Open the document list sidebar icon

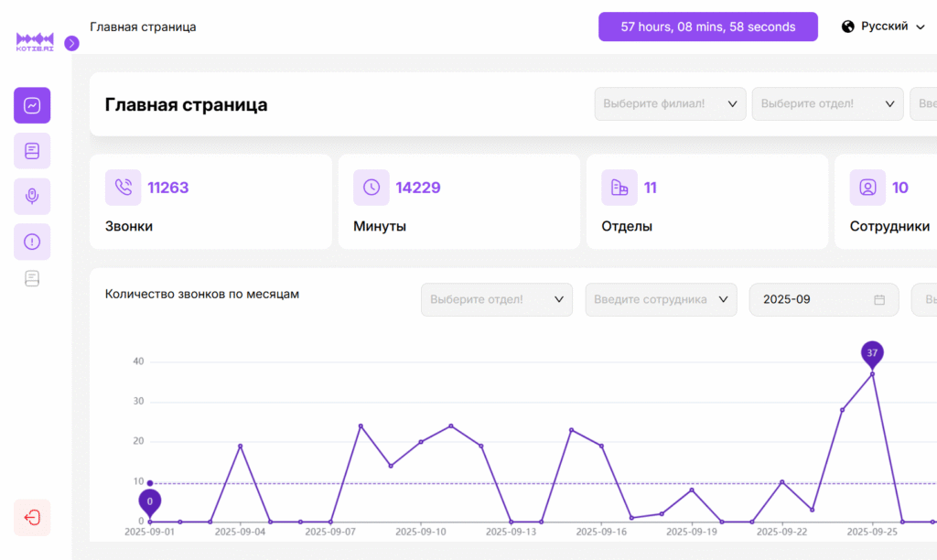[32, 151]
